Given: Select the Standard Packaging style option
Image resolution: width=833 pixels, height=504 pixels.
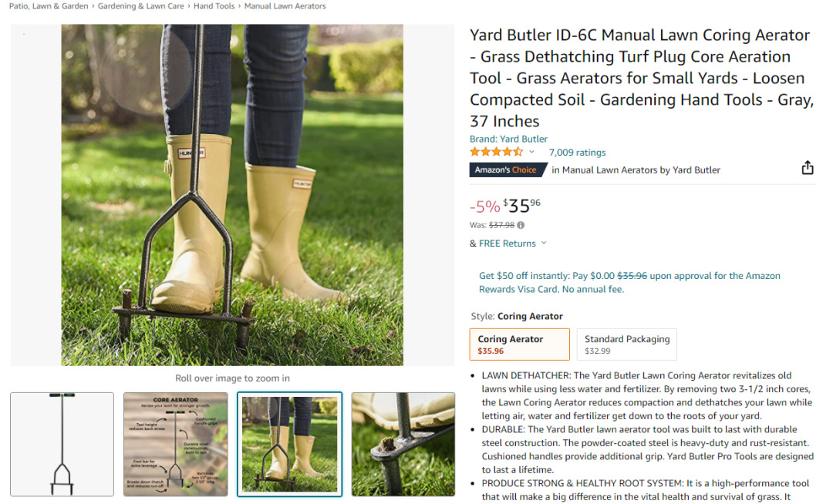Looking at the screenshot, I should point(626,344).
